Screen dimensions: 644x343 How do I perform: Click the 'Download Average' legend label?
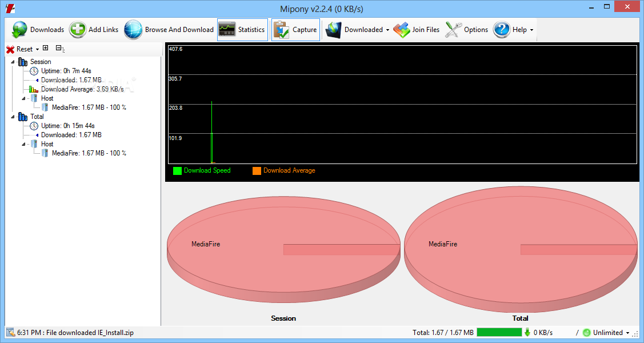[x=289, y=170]
